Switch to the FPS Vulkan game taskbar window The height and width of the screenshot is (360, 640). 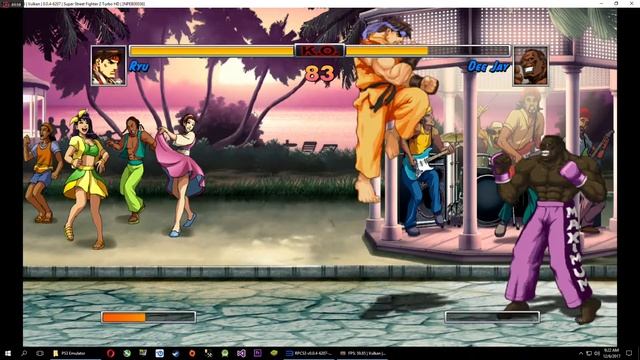tap(361, 353)
